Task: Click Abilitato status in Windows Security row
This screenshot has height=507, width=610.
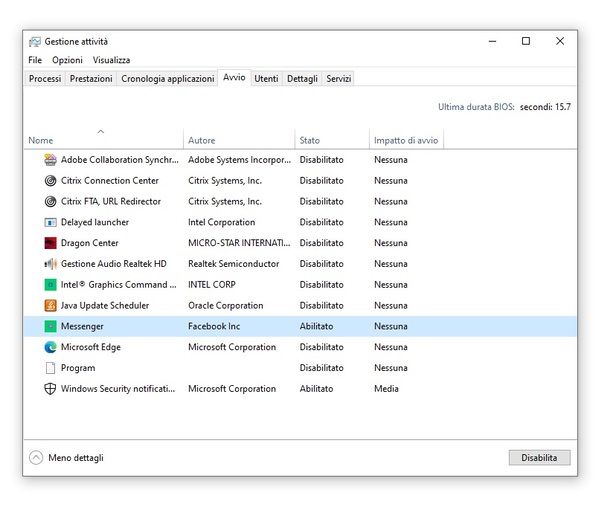Action: (x=316, y=389)
